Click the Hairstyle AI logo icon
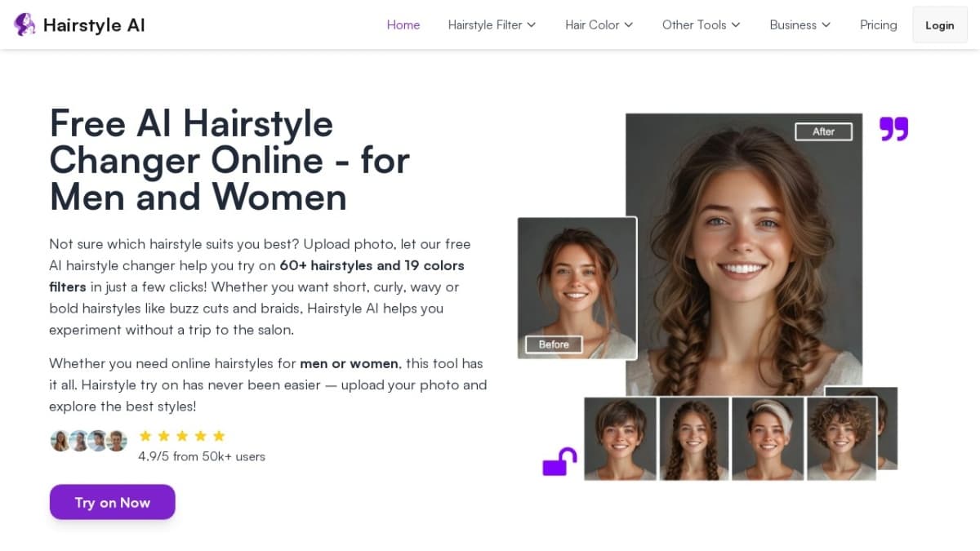 click(24, 24)
